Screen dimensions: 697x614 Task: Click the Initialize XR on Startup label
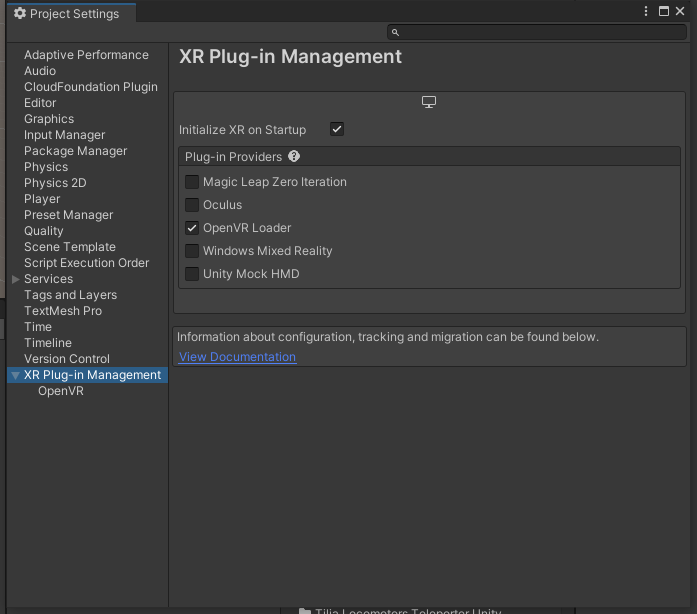(x=242, y=130)
